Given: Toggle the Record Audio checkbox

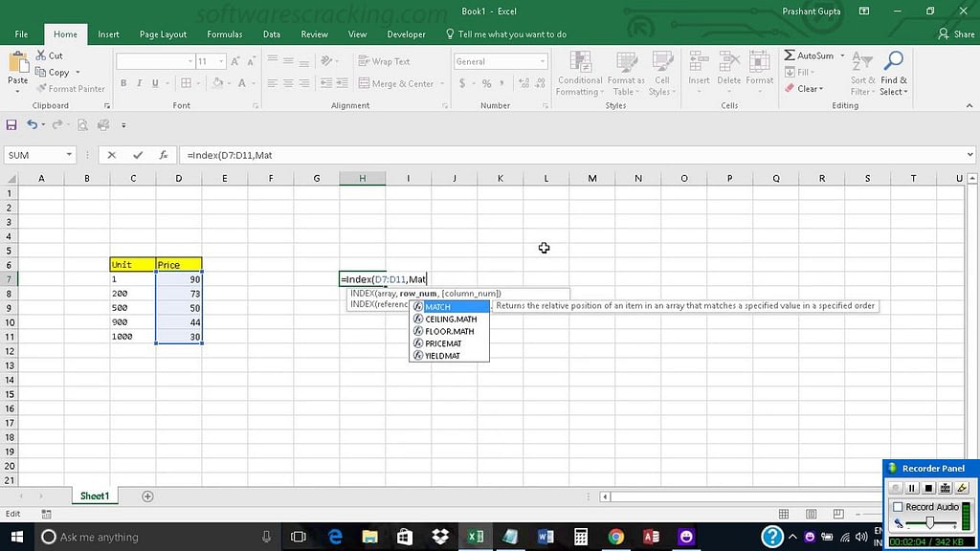Looking at the screenshot, I should click(x=898, y=507).
